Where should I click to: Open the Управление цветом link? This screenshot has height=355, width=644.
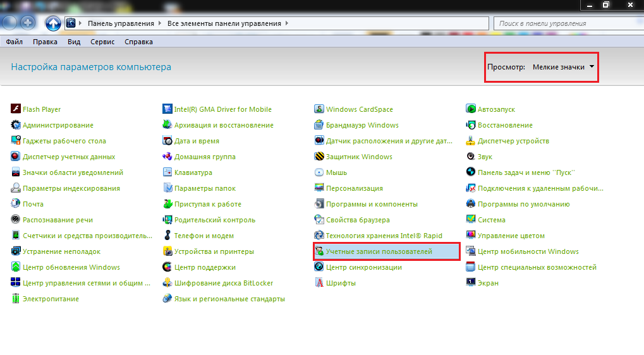coord(511,235)
